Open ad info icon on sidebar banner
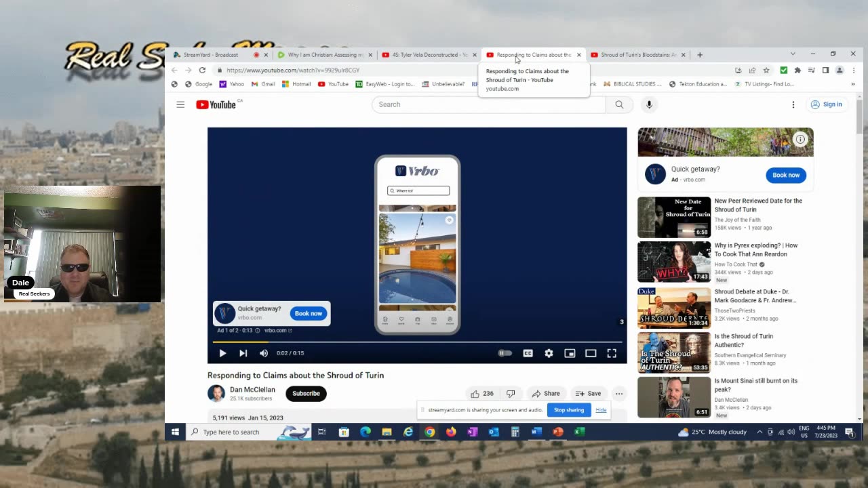The width and height of the screenshot is (868, 488). point(800,139)
